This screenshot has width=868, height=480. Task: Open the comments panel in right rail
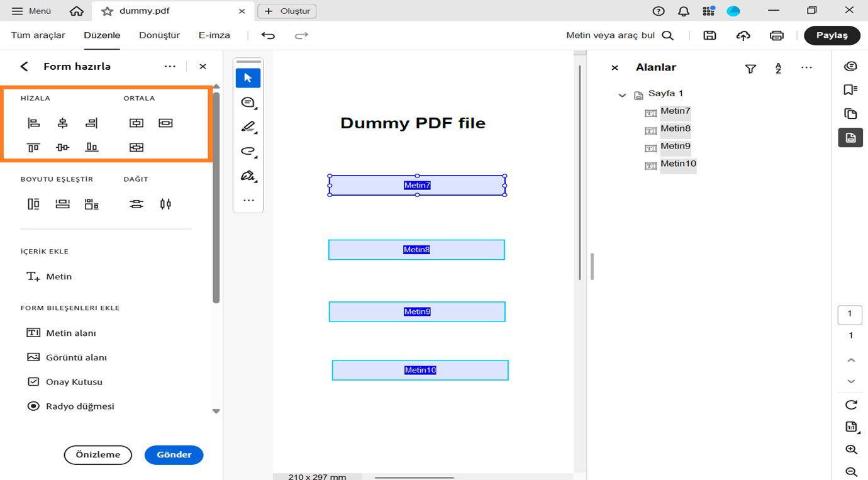(x=850, y=67)
